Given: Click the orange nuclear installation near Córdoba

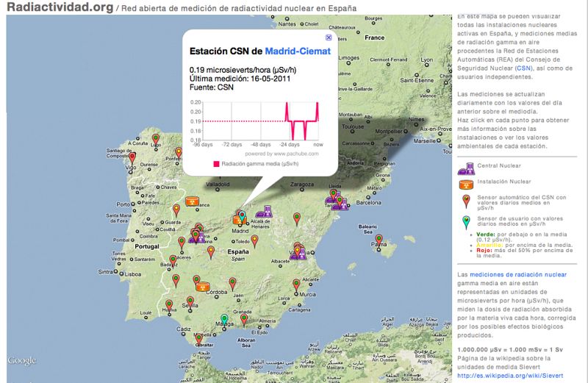Looking at the screenshot, I should coord(204,285).
